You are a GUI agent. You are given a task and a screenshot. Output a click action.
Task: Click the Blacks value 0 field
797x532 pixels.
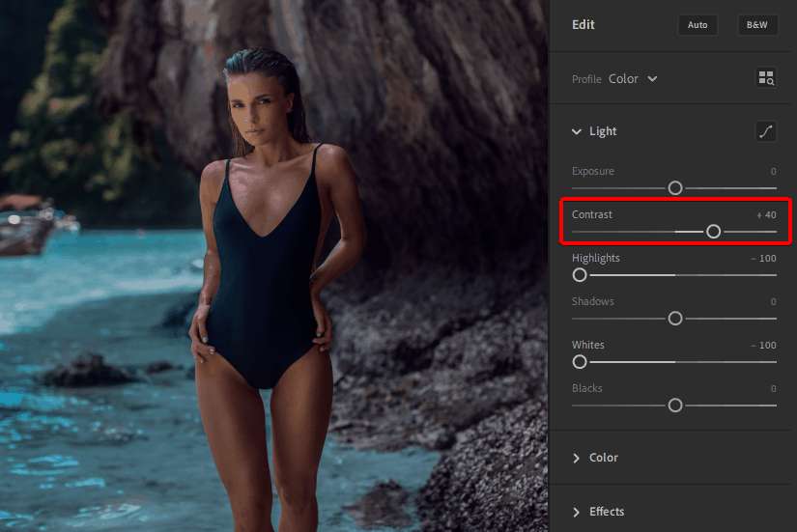point(773,388)
